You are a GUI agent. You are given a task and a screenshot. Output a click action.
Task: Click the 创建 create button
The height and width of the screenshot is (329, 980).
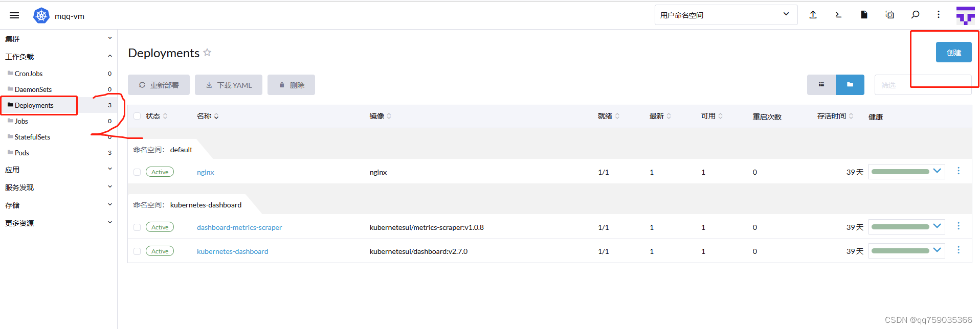[x=953, y=52]
